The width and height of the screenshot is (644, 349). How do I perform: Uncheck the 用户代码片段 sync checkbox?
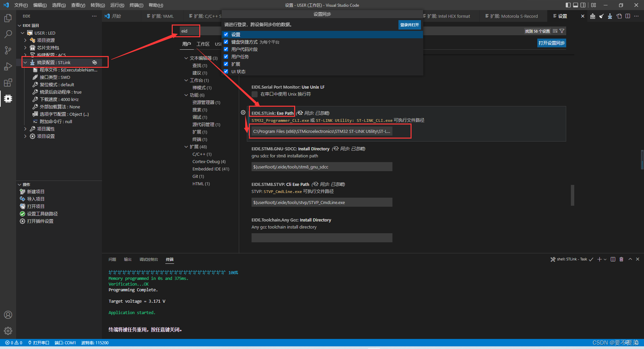226,49
